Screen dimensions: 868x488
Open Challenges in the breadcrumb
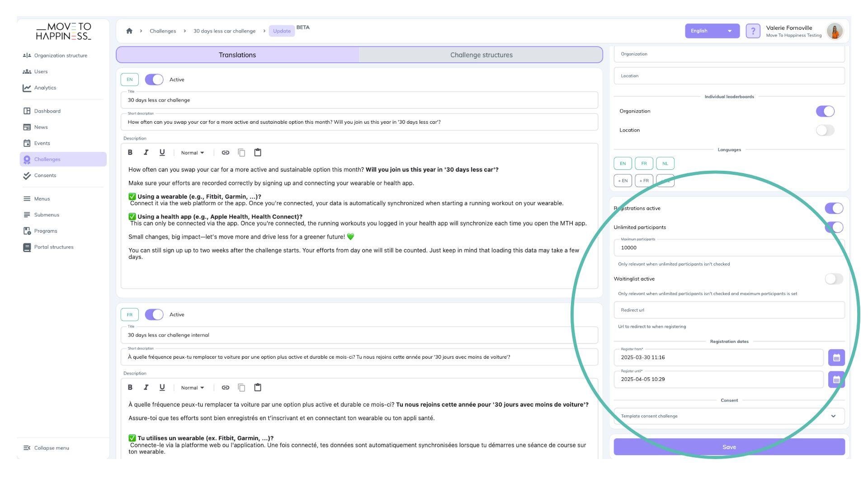click(x=163, y=31)
